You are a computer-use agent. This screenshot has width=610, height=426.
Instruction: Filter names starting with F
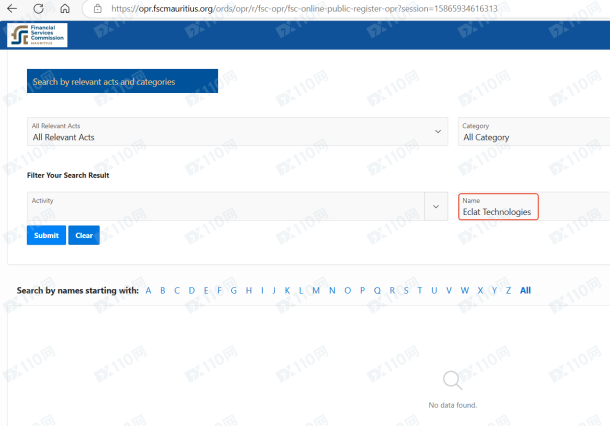click(219, 291)
